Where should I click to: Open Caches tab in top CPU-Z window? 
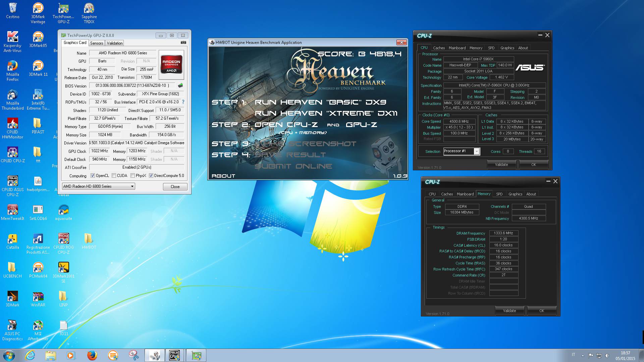[x=439, y=48]
